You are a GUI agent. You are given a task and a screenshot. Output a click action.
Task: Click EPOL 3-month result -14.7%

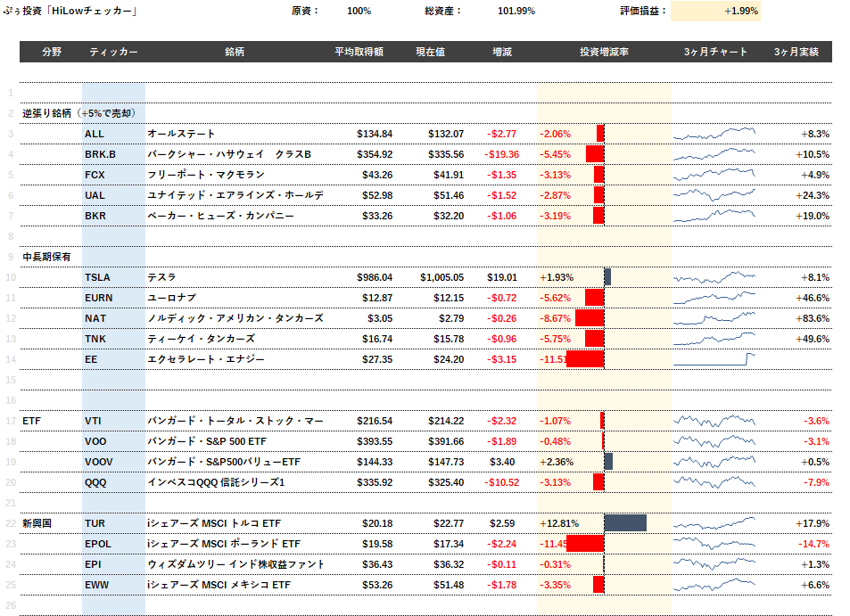[x=813, y=544]
